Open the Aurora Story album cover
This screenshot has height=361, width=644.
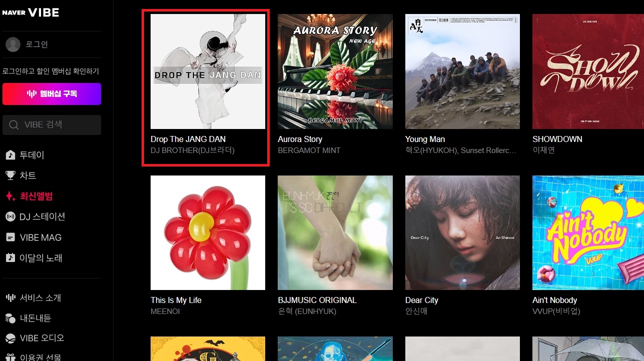pyautogui.click(x=335, y=71)
